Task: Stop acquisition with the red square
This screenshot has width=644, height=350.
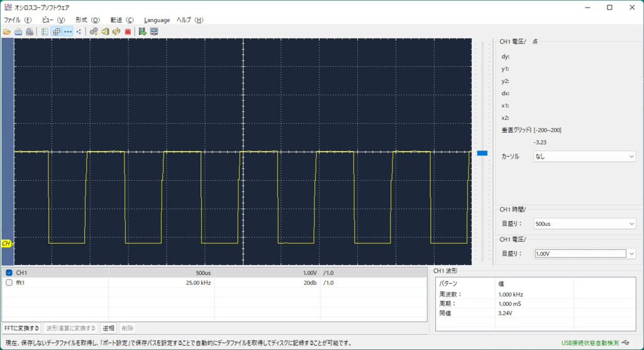Action: click(128, 31)
